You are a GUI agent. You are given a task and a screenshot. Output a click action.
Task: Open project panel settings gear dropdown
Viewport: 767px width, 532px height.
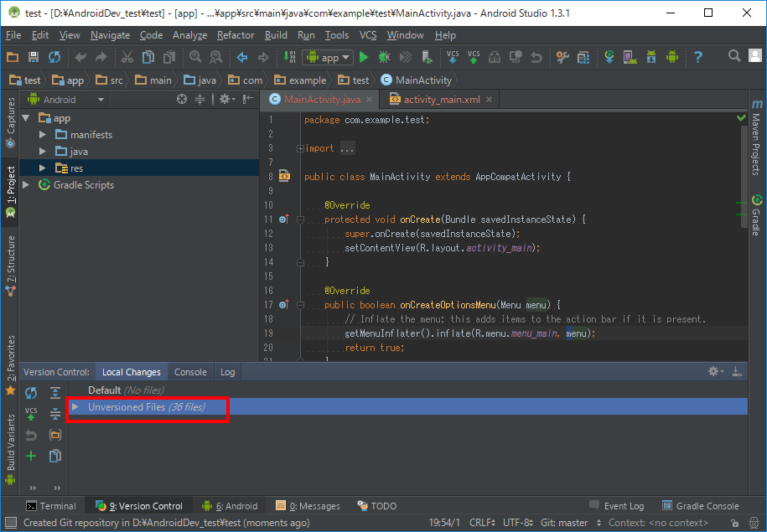[226, 99]
